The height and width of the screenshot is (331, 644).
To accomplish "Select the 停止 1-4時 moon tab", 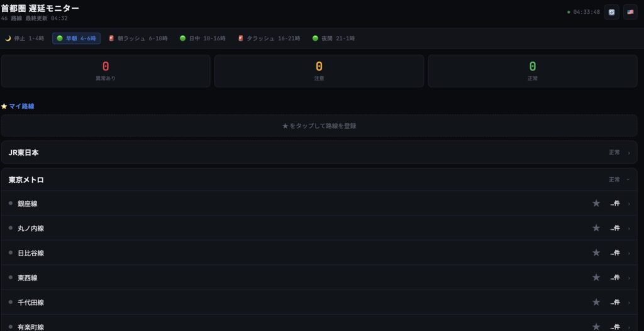I will [x=25, y=38].
